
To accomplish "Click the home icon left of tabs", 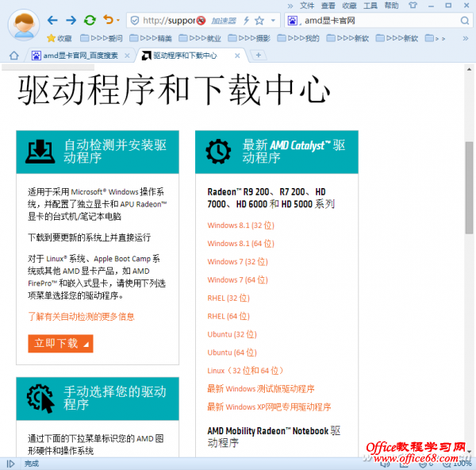I will click(14, 56).
